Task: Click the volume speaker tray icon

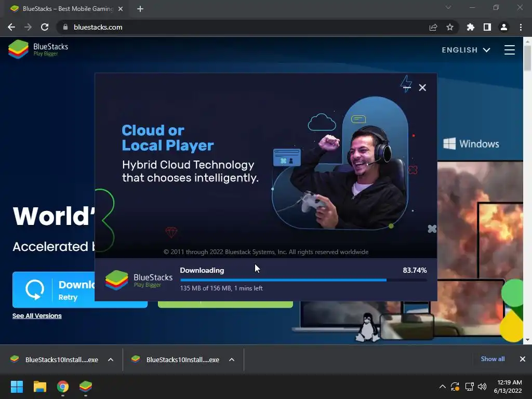Action: 482,387
